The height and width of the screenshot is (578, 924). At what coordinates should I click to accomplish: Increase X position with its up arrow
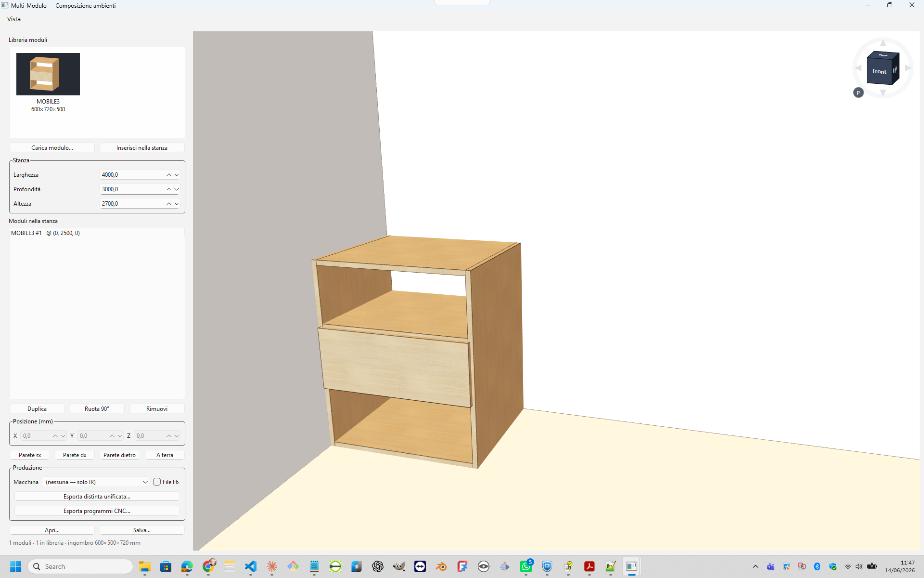point(55,436)
